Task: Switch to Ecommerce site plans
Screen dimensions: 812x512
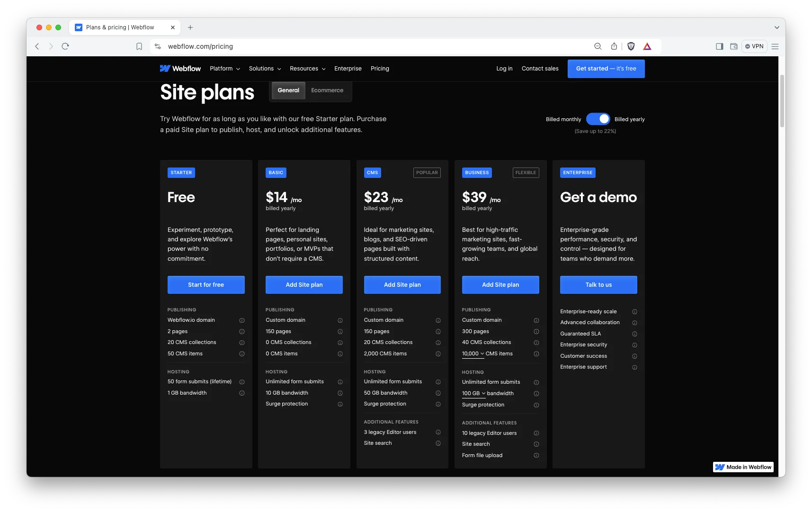Action: pos(327,90)
